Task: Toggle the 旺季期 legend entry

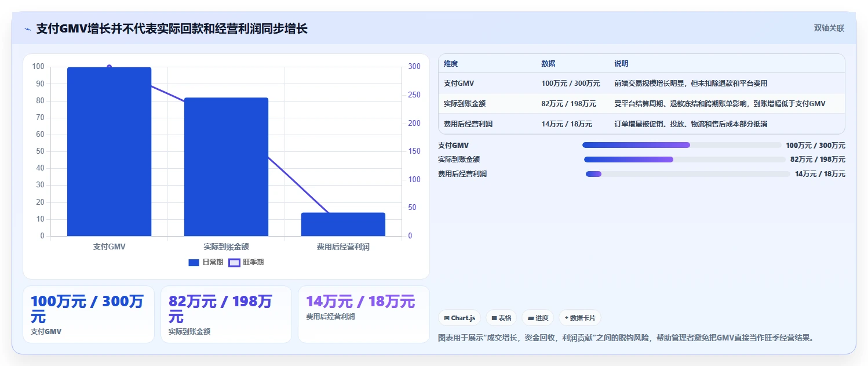Action: tap(246, 262)
